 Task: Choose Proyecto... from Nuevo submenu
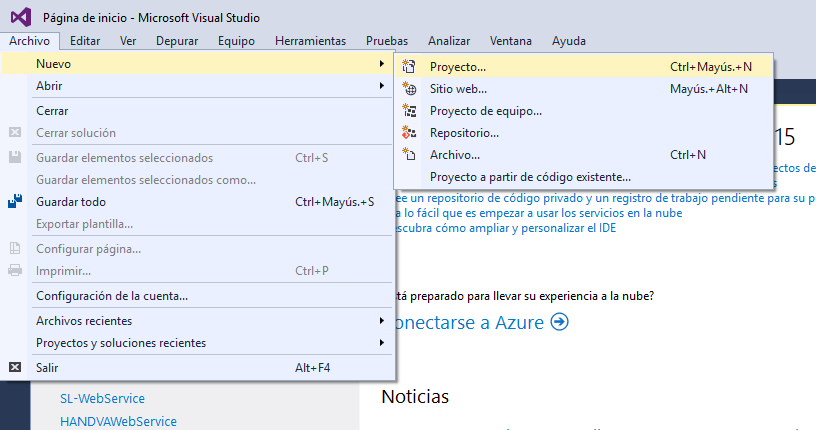click(x=583, y=67)
